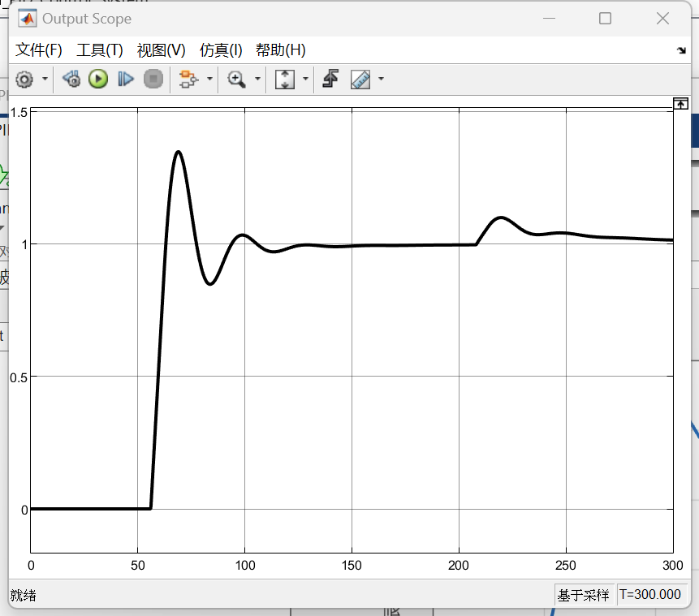Click the step back button
699x616 pixels.
coord(72,79)
